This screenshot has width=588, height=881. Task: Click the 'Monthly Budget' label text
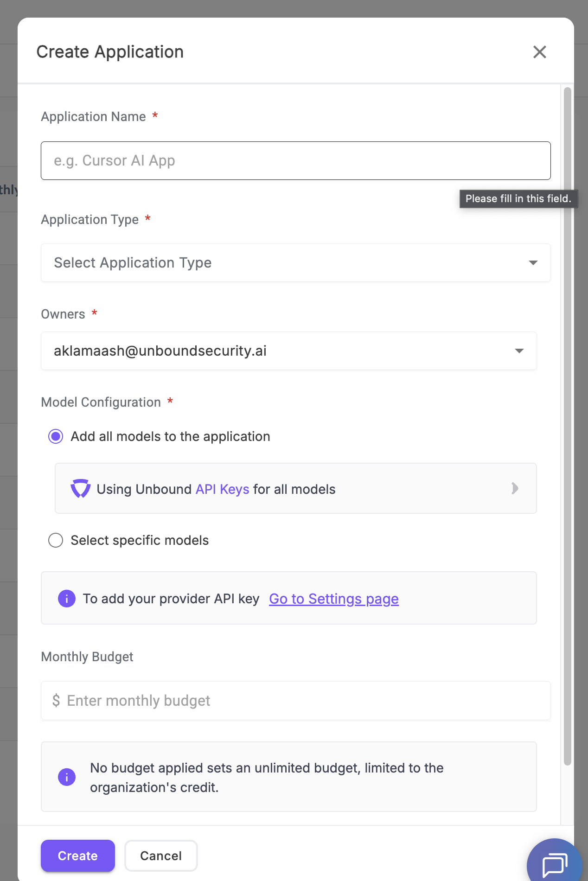[87, 657]
